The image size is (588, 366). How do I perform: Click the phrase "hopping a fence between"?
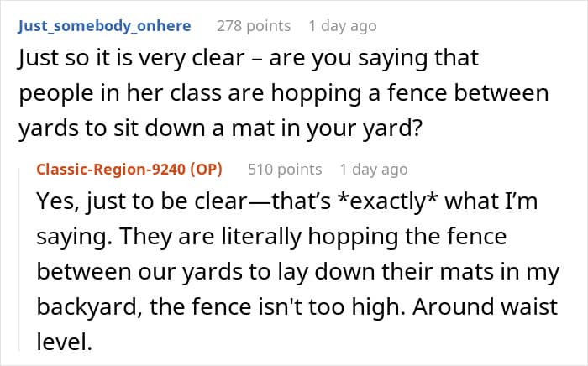[421, 92]
